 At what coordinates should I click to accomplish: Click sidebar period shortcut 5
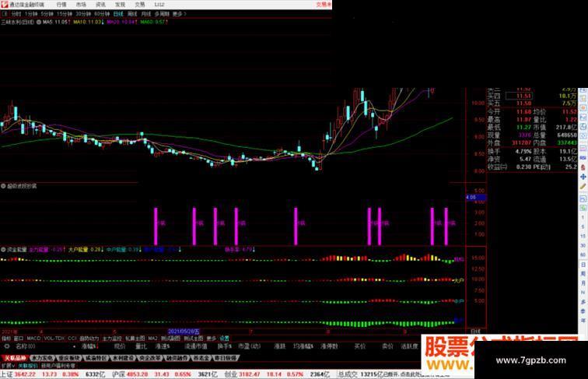click(x=583, y=226)
